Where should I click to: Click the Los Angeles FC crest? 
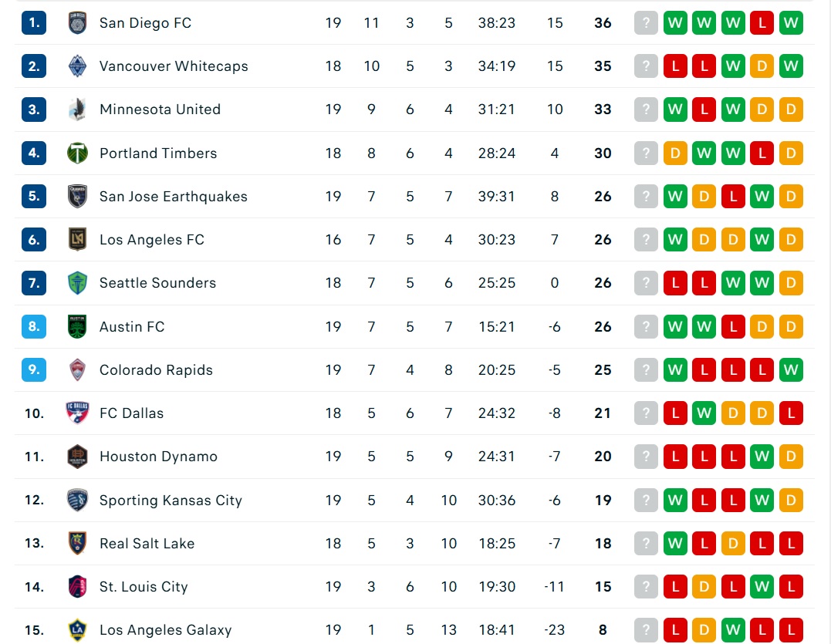pyautogui.click(x=77, y=239)
